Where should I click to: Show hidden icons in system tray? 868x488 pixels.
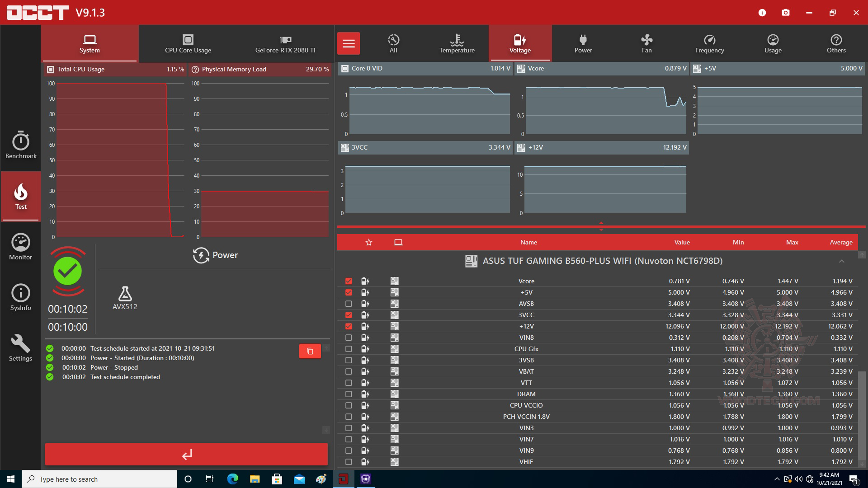pos(777,479)
